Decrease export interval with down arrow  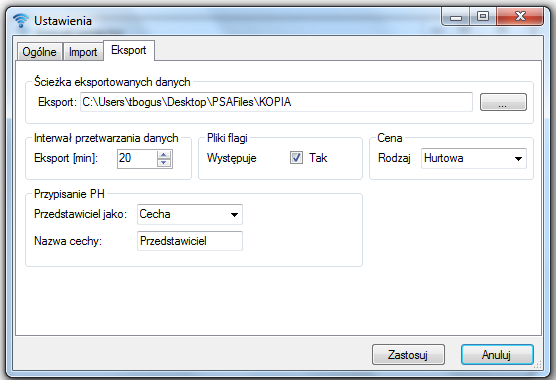tap(163, 163)
